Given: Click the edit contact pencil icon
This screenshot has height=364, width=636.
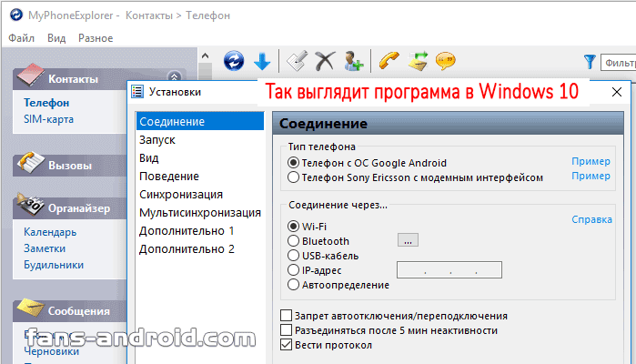Looking at the screenshot, I should tap(297, 61).
